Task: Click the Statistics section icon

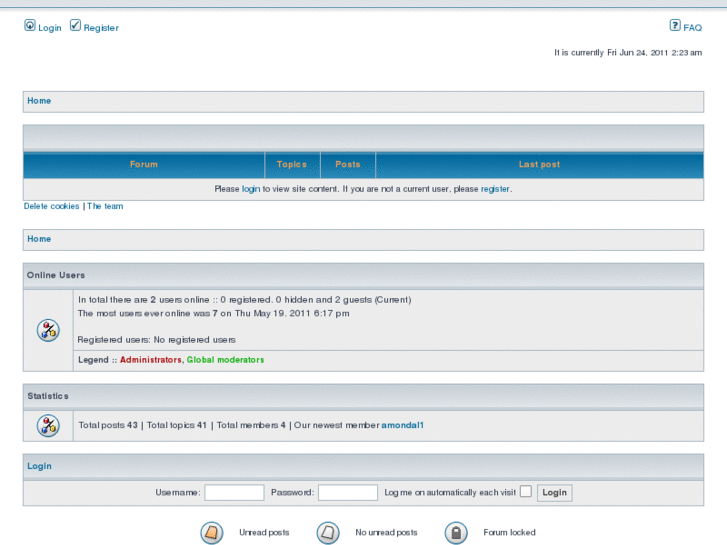Action: click(48, 426)
